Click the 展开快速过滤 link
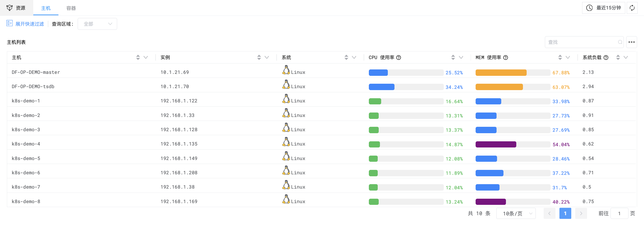The height and width of the screenshot is (227, 644). tap(30, 24)
